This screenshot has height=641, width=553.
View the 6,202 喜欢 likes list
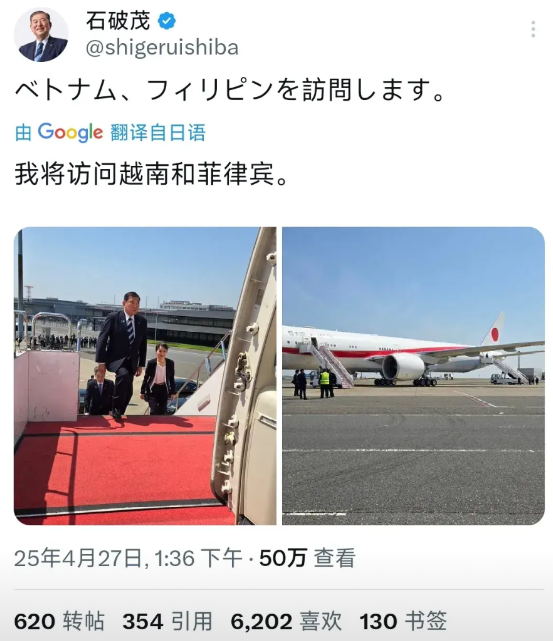coord(286,622)
